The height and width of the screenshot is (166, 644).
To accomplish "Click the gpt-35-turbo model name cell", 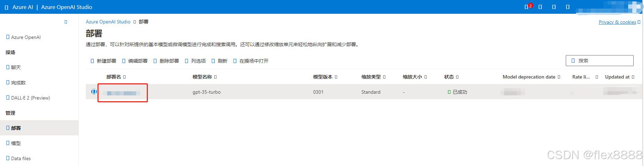I will pos(206,92).
